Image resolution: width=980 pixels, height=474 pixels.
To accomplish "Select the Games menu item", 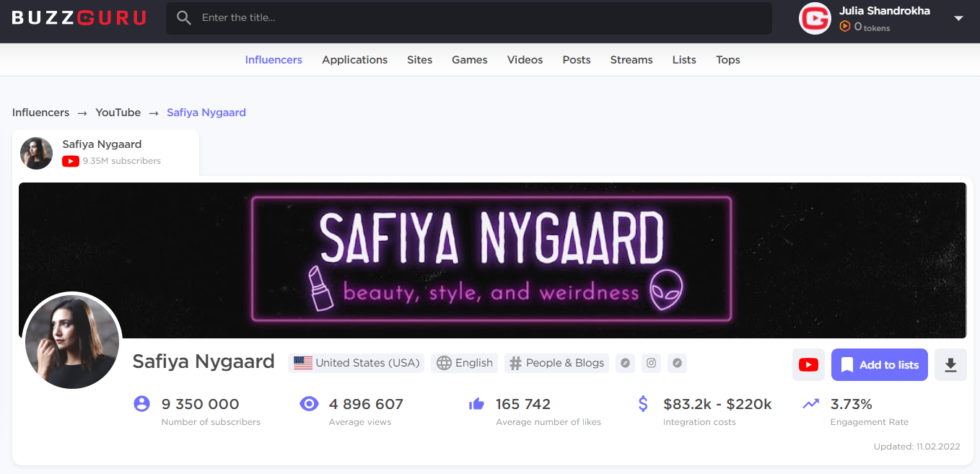I will point(470,60).
